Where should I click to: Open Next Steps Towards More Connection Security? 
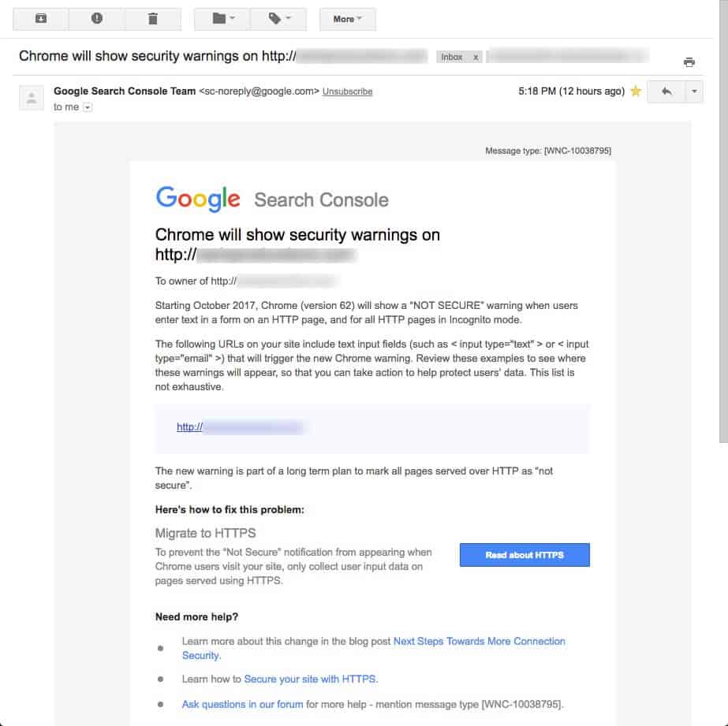(x=373, y=648)
